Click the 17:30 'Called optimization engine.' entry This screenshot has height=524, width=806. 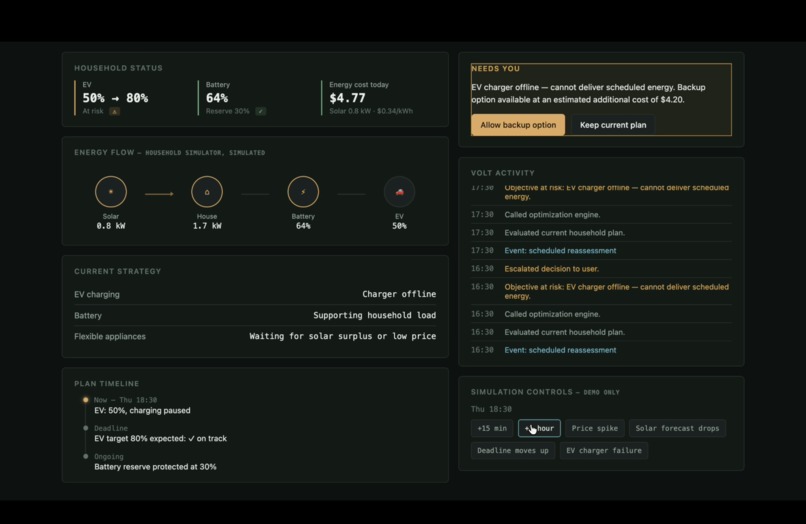pyautogui.click(x=601, y=214)
